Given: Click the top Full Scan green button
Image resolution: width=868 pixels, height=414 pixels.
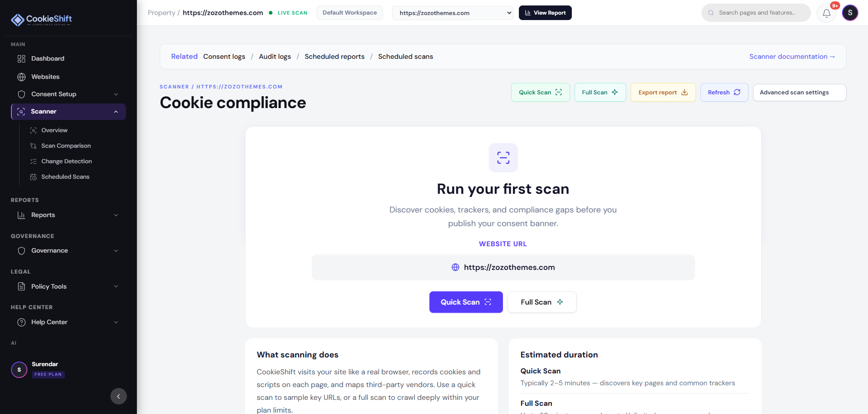Looking at the screenshot, I should (x=600, y=93).
